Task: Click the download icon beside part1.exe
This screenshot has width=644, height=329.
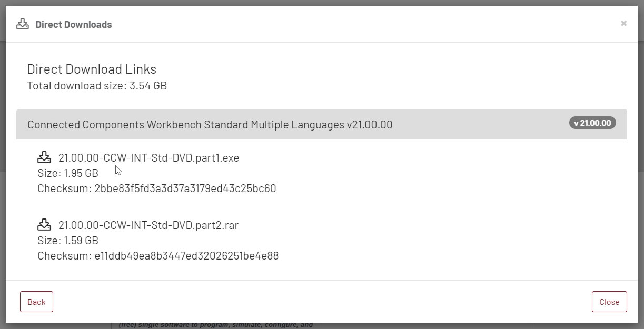Action: (44, 157)
